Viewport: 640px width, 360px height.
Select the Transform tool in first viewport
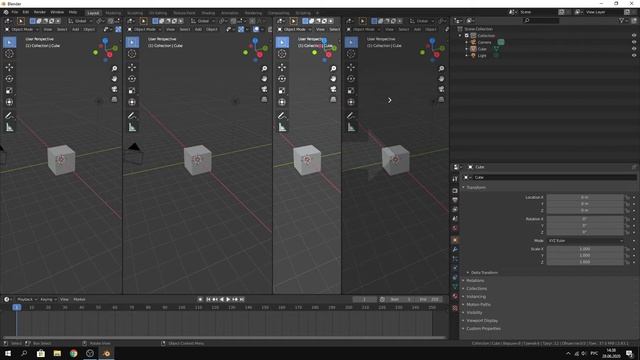point(9,102)
